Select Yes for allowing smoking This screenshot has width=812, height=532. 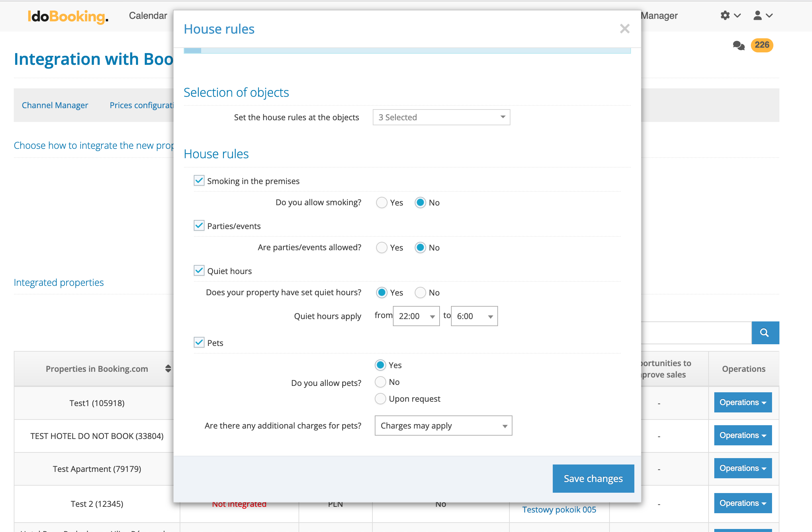tap(381, 203)
